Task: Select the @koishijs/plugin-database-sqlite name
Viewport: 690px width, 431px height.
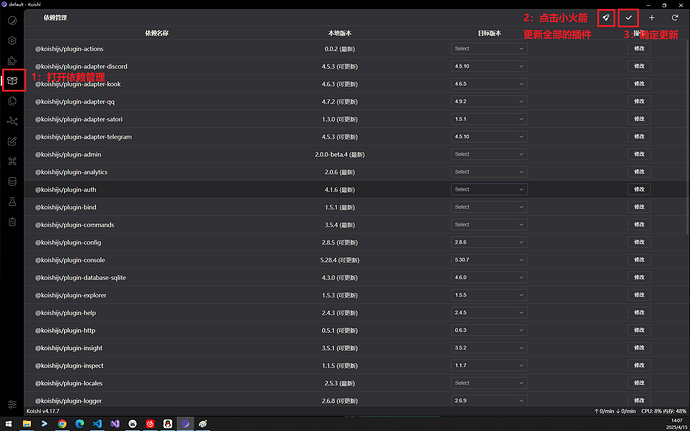Action: tap(81, 278)
